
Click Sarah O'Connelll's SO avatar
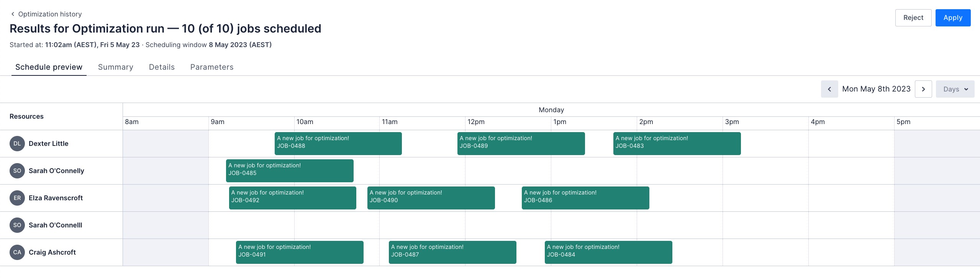(17, 225)
